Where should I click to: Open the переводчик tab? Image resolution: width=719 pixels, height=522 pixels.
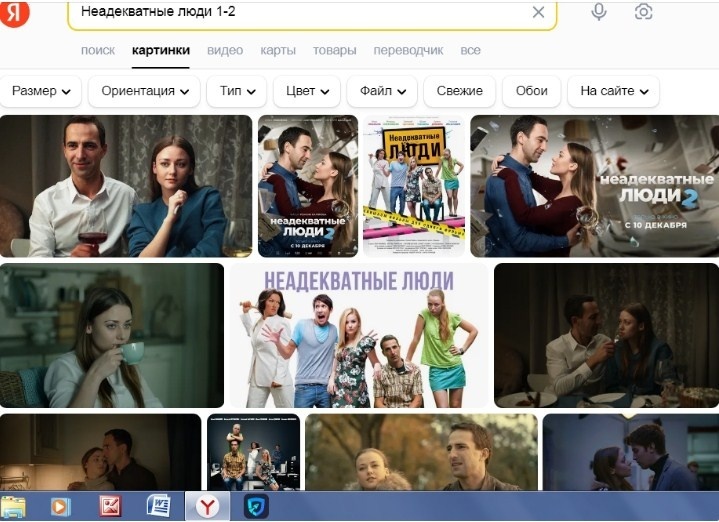(408, 50)
